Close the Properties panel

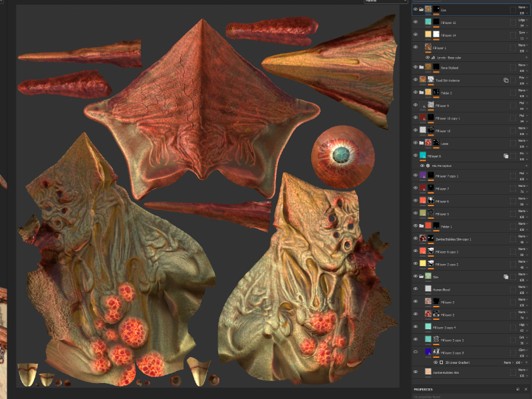click(x=526, y=389)
